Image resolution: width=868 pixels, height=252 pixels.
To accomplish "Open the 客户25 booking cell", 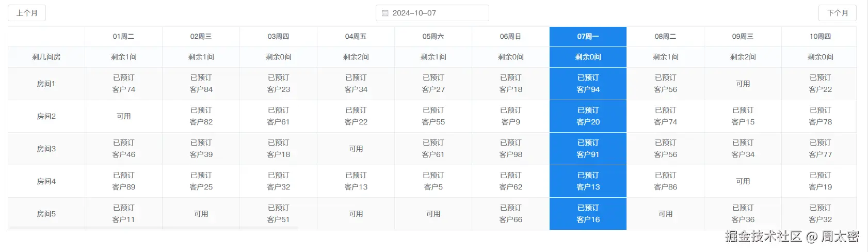I will click(201, 181).
